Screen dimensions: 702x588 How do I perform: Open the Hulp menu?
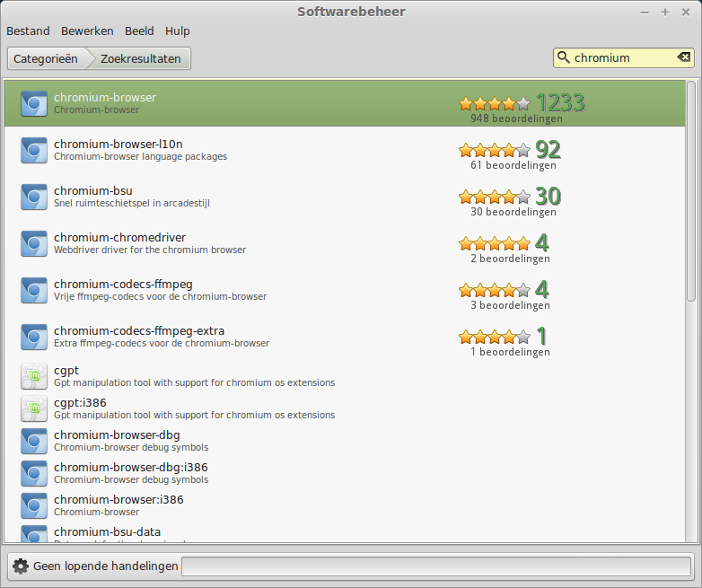pos(177,31)
